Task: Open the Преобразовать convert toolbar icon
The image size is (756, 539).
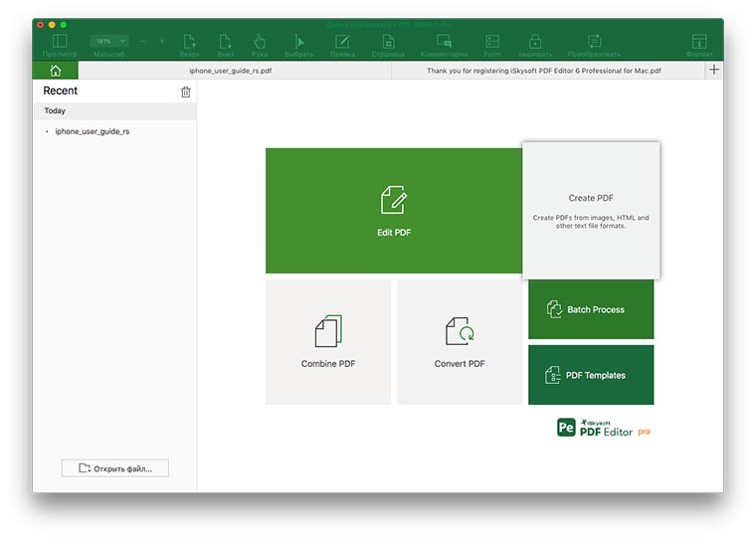Action: (594, 43)
